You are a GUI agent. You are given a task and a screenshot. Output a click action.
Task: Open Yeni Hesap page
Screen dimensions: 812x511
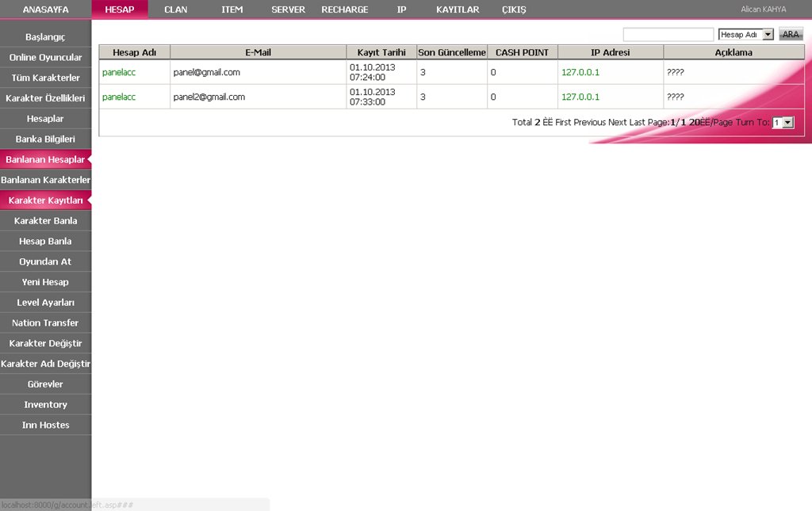45,282
